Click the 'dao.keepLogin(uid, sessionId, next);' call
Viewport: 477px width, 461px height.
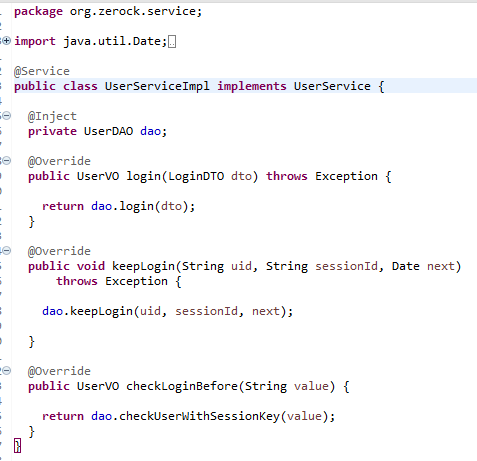167,311
